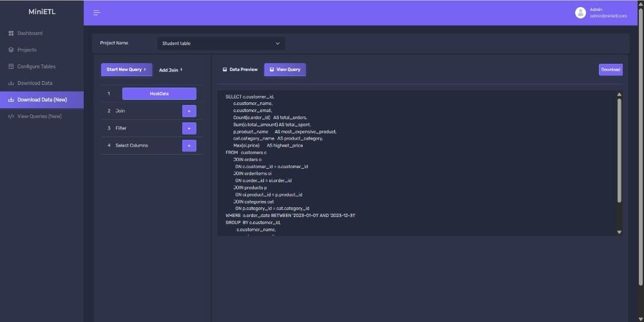
Task: Click the Download button
Action: tap(610, 70)
